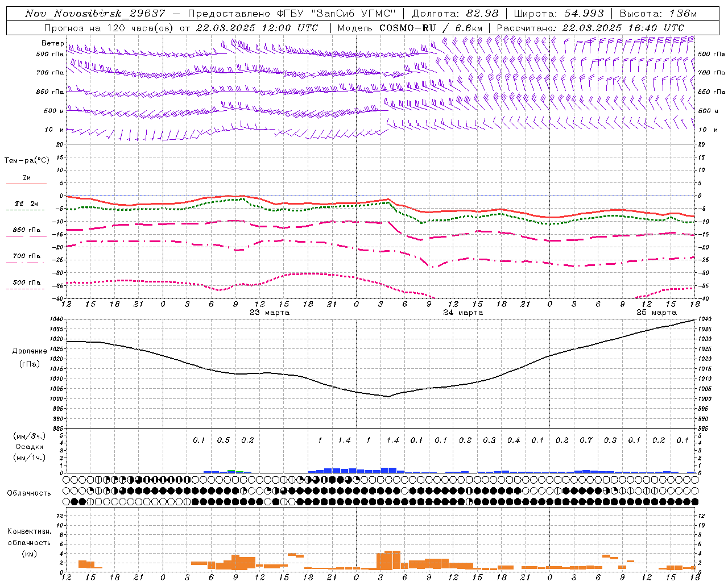The width and height of the screenshot is (728, 582).
Task: Click the latitude value Широта: 54.993
Action: click(559, 14)
